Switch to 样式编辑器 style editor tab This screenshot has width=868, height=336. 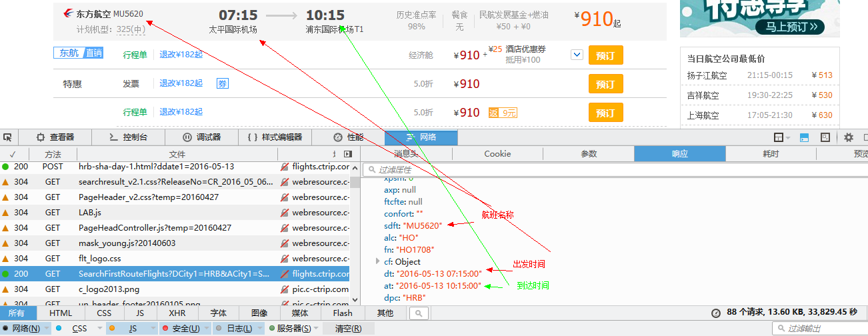[x=275, y=137]
